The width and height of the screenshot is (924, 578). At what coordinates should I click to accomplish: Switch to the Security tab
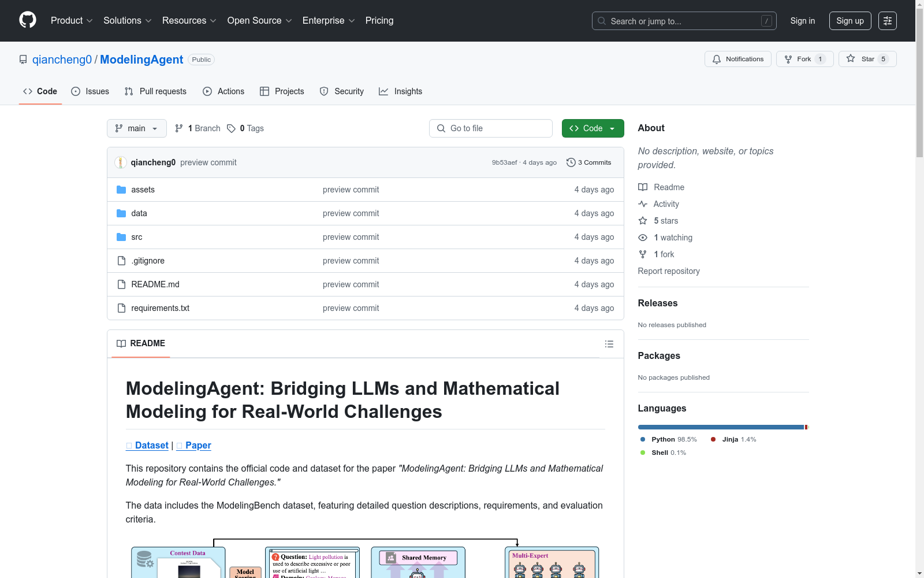(x=342, y=91)
